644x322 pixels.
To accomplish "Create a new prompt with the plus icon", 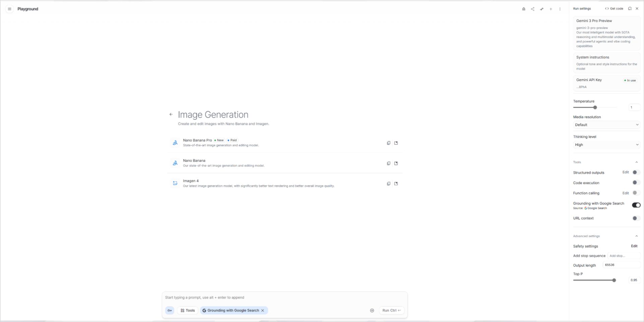I will click(551, 9).
